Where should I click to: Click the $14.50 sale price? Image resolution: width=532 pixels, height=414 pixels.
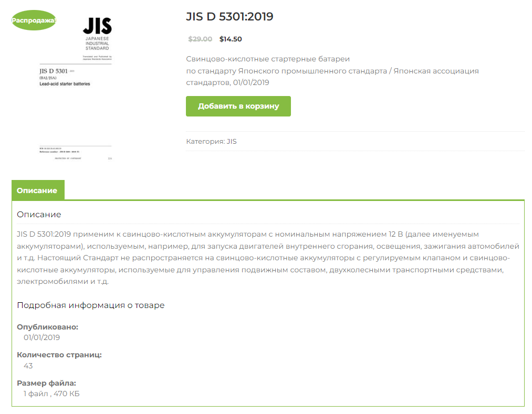231,39
